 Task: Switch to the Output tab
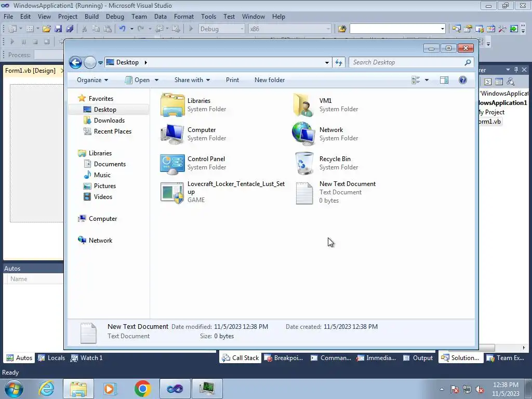tap(418, 358)
